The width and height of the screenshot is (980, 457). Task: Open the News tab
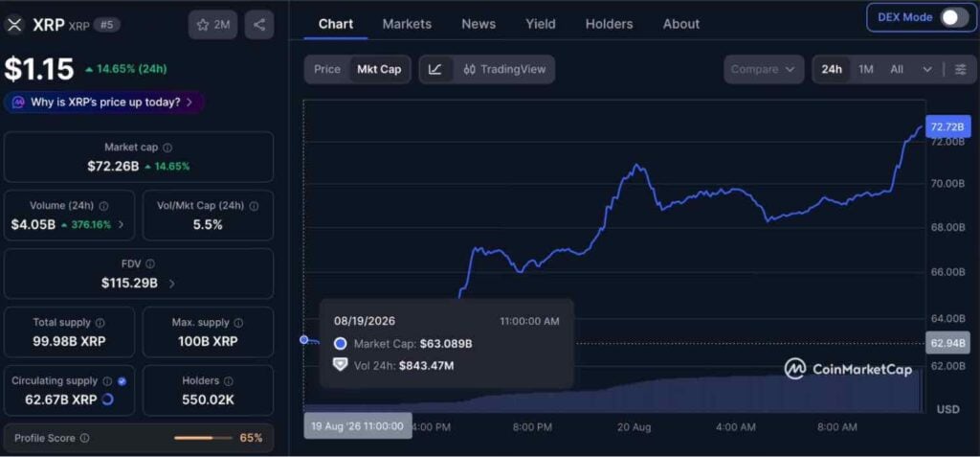click(479, 24)
